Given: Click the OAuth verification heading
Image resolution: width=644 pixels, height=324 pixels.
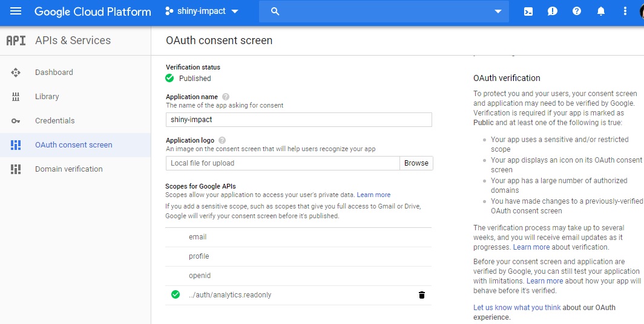Looking at the screenshot, I should 507,78.
